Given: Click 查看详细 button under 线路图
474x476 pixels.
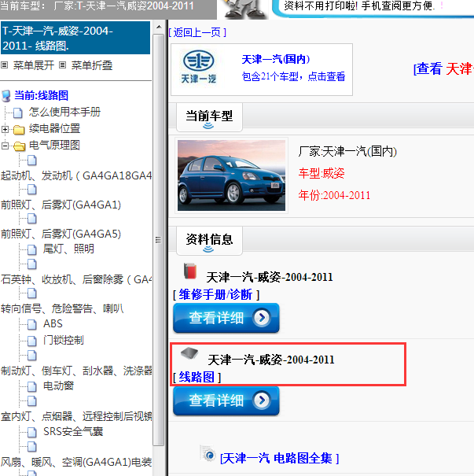Looking at the screenshot, I should click(x=226, y=400).
